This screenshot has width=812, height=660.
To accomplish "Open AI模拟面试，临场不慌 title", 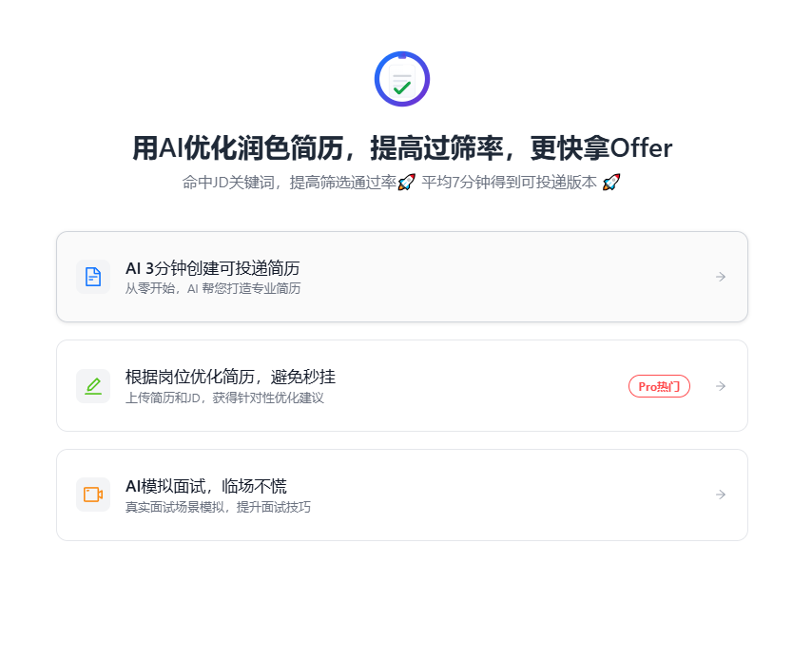I will click(206, 486).
